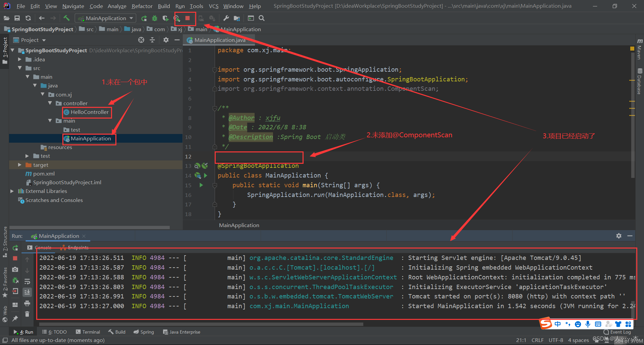Screen dimensions: 644x345
Task: Open a file with the folder icon
Action: 6,18
